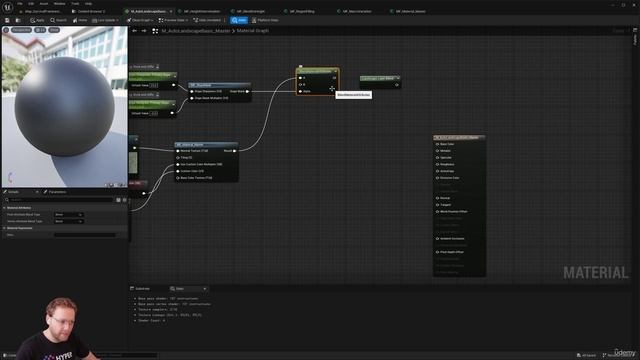Click the Details settings icon beside search

click(x=125, y=200)
